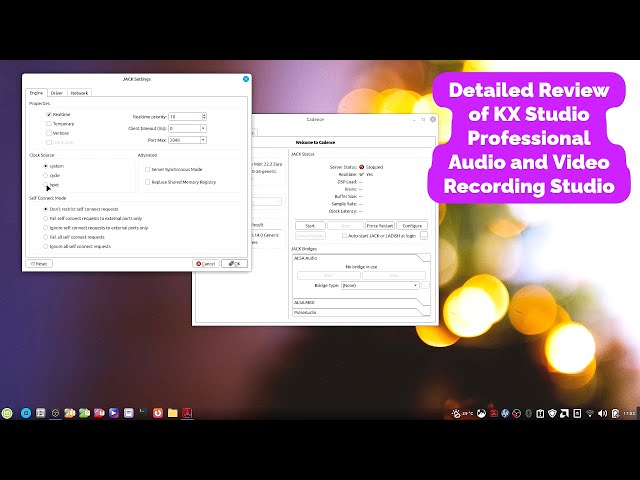640x480 pixels.
Task: Click the red Cadence tray icon
Action: [493, 413]
